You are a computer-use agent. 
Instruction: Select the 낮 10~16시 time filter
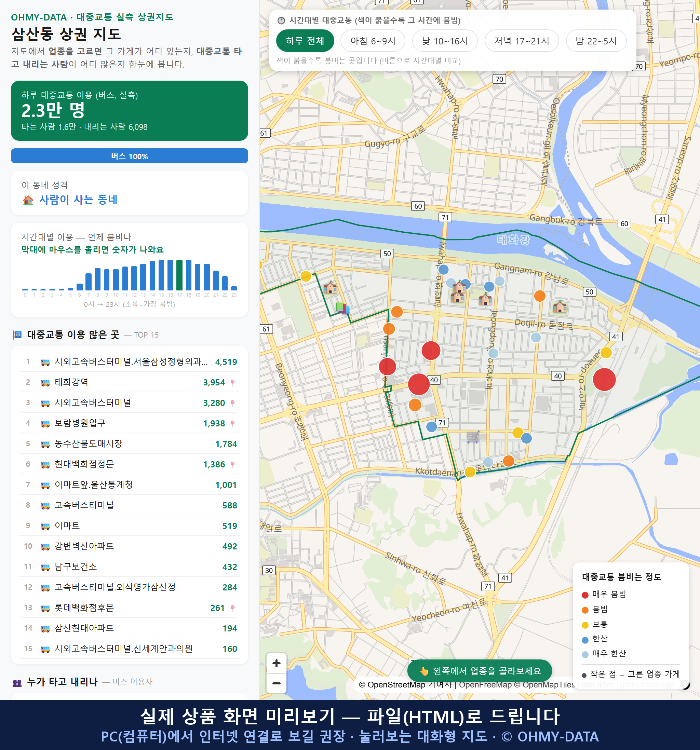tap(445, 41)
